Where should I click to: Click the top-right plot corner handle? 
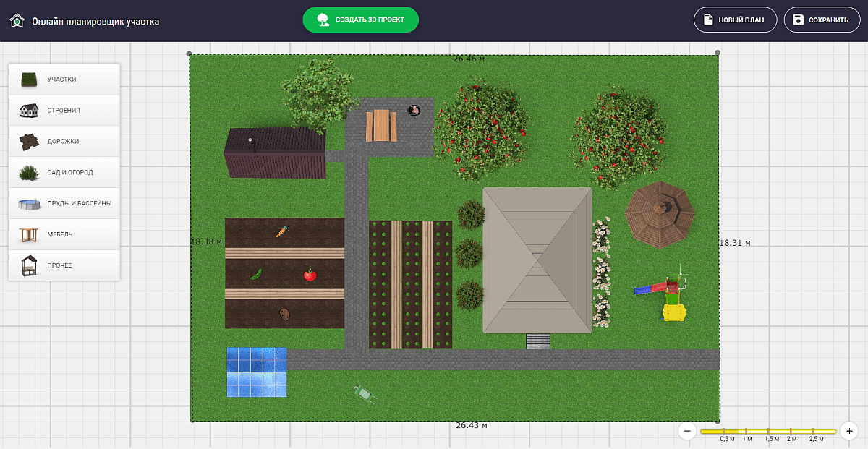coord(718,53)
